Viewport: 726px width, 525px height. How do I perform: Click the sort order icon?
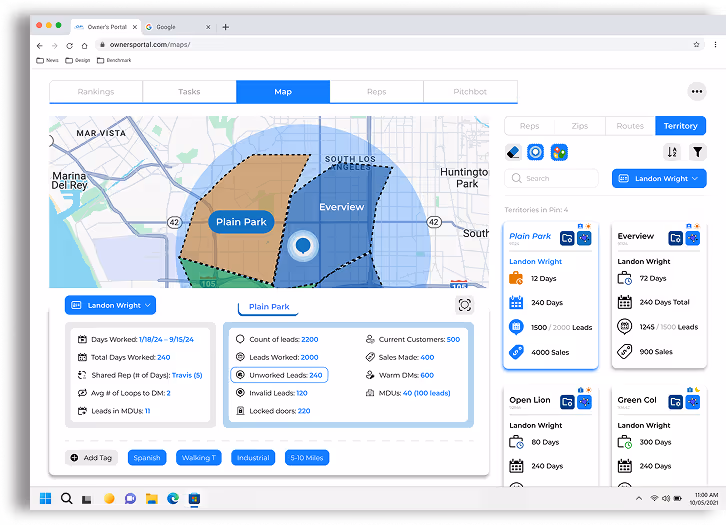pos(672,152)
